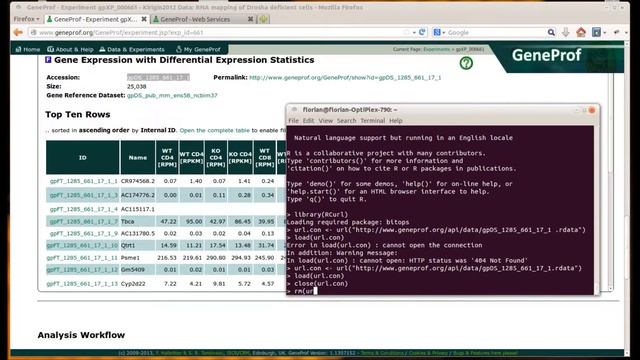Click the URL address bar
640x360 pixels.
220,32
